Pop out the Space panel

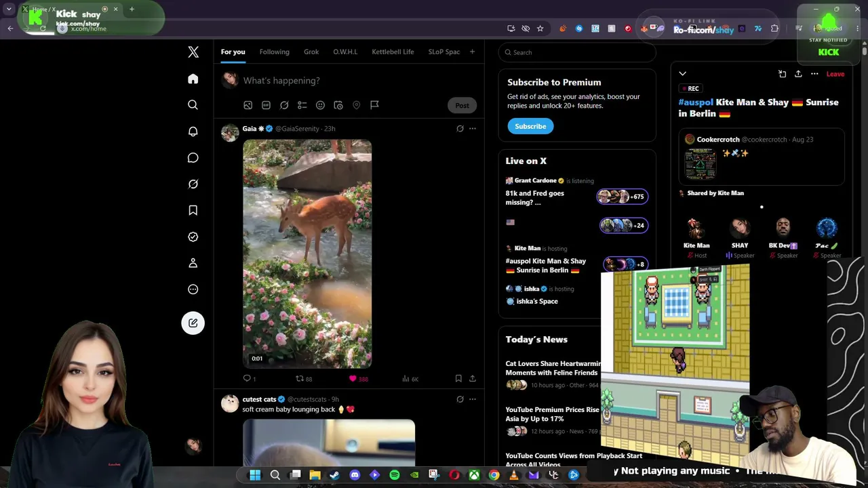(782, 74)
